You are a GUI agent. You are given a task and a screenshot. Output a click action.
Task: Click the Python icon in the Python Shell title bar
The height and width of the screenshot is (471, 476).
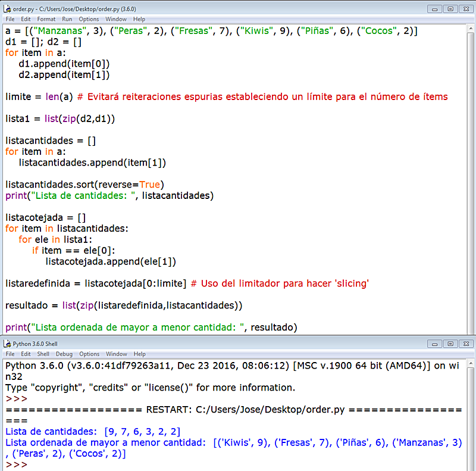(7, 344)
